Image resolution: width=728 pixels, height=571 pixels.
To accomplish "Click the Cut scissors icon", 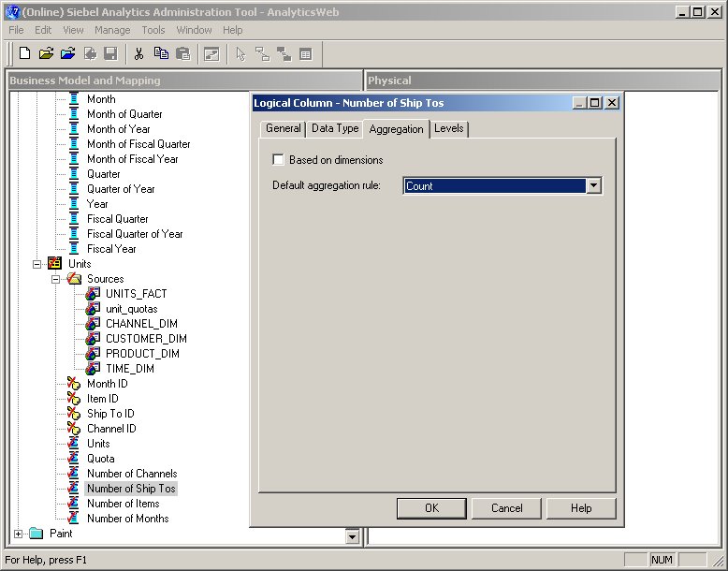I will click(138, 54).
